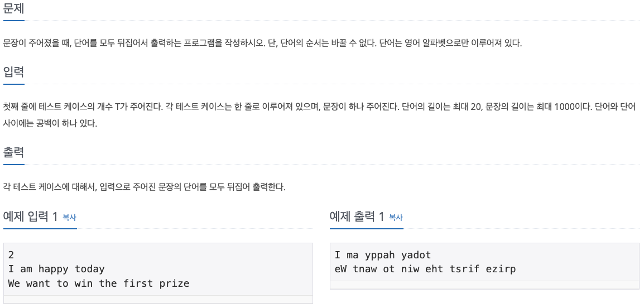Click the line 'I am happy today'
The height and width of the screenshot is (308, 644).
[56, 269]
